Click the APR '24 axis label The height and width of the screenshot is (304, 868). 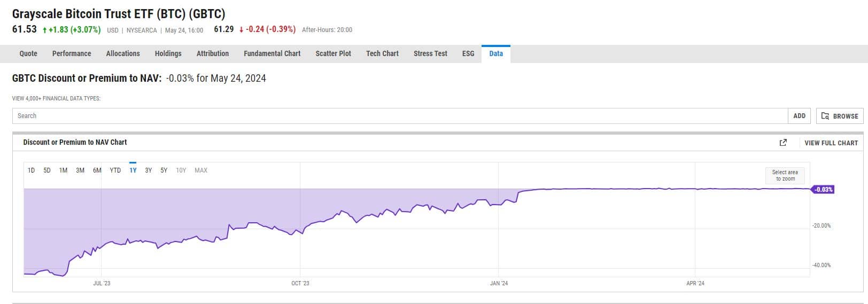(x=695, y=283)
